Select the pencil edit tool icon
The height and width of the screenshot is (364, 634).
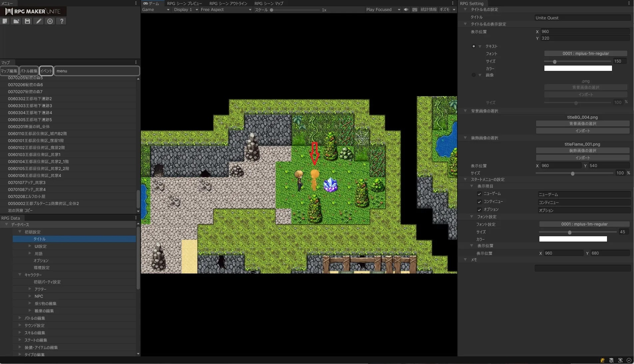click(x=39, y=21)
